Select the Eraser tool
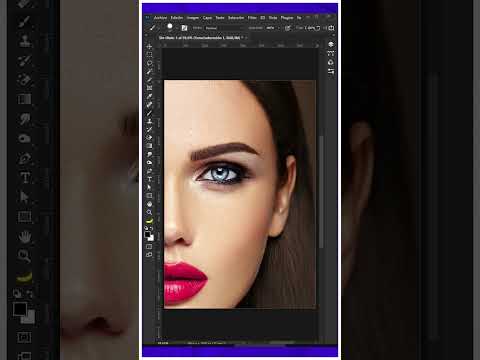This screenshot has width=480, height=360. [149, 138]
